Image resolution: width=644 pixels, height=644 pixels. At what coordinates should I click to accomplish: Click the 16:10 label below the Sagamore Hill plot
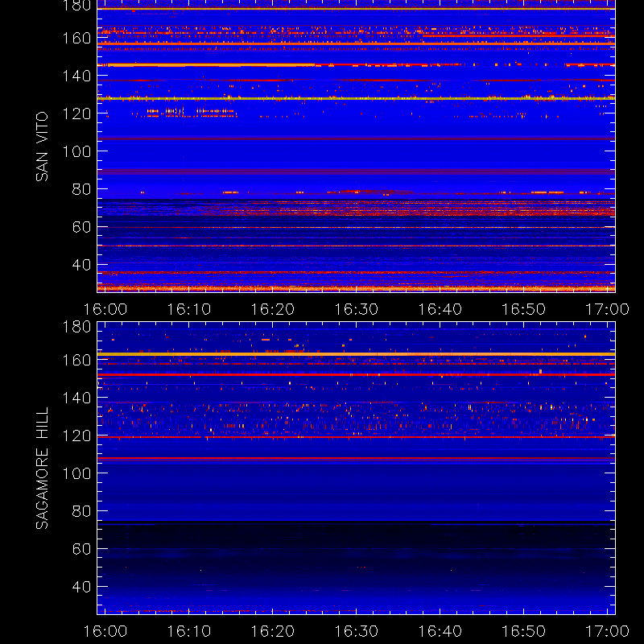pyautogui.click(x=189, y=631)
